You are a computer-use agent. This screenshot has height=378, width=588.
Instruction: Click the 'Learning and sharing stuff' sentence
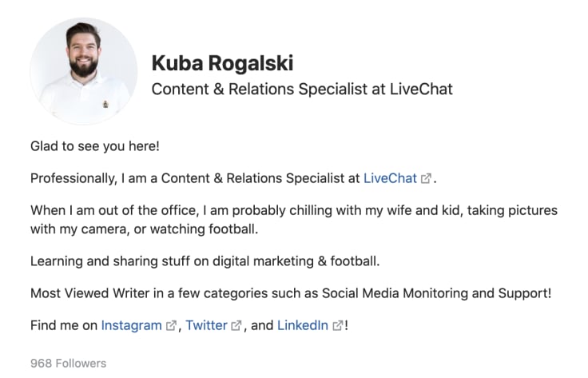point(205,261)
